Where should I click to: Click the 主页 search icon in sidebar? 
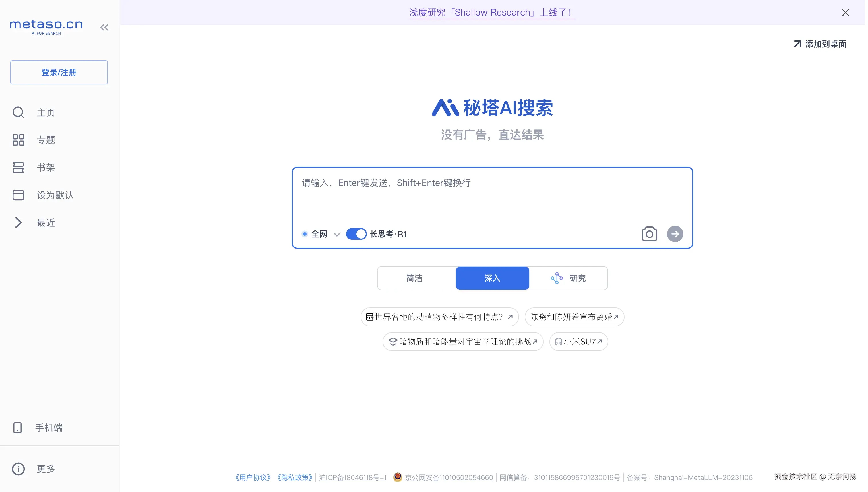tap(18, 113)
